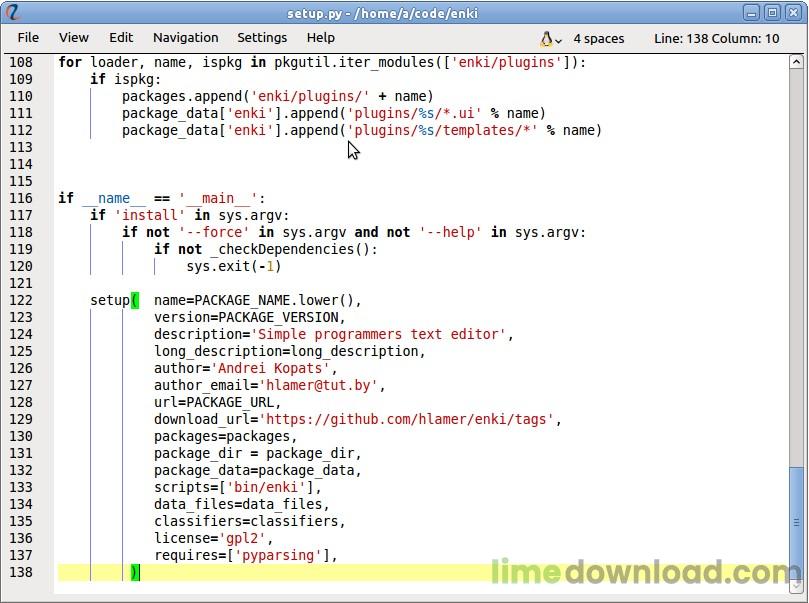
Task: Click the Enki app icon in title bar
Action: click(13, 12)
